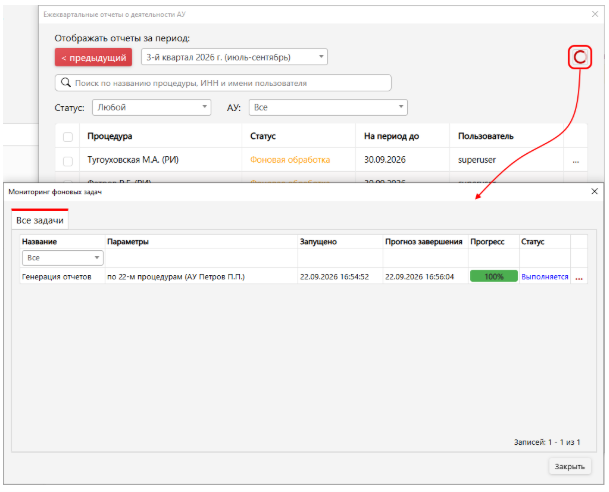Select the Генерация отчетов task name
Screen dimensions: 609x492
click(x=57, y=276)
